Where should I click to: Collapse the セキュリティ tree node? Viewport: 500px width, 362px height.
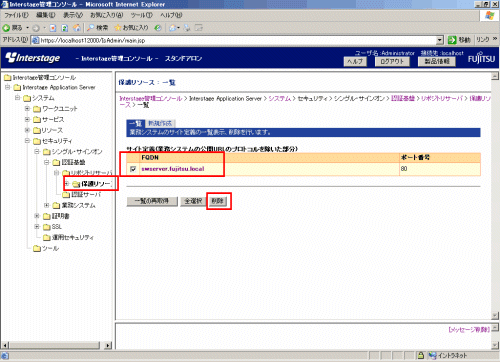(x=28, y=141)
